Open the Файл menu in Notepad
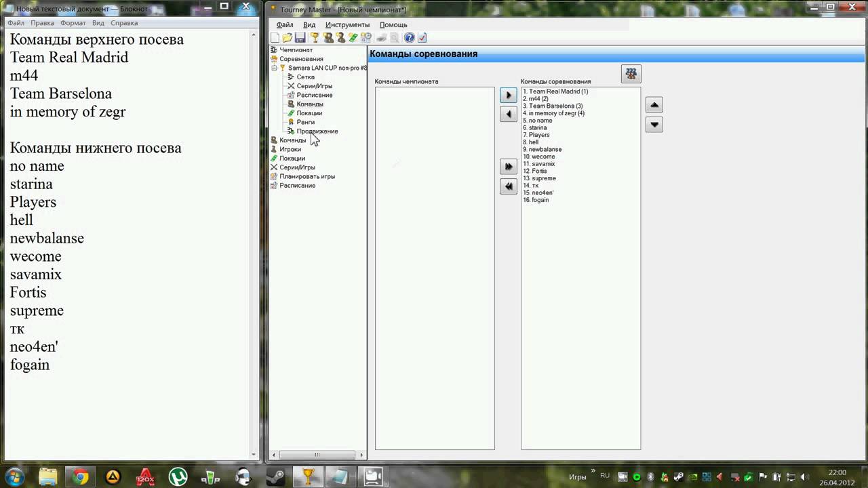 [16, 23]
